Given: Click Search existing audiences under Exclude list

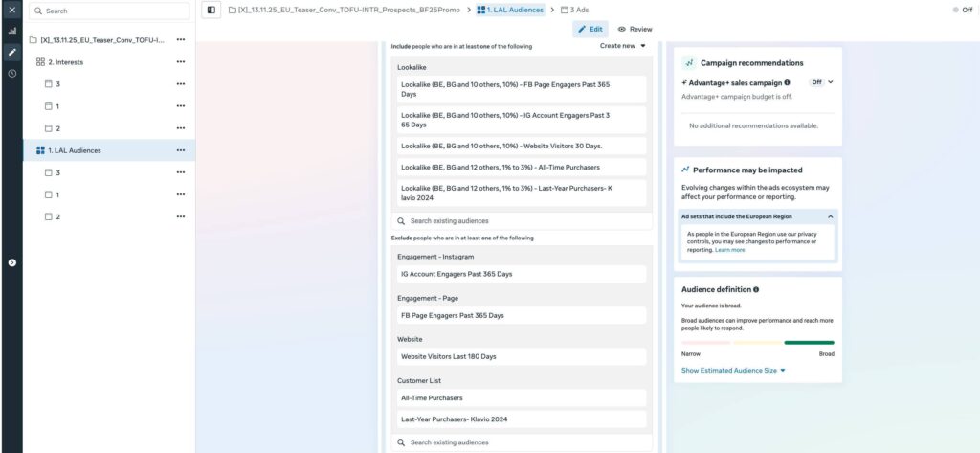Looking at the screenshot, I should click(x=522, y=442).
